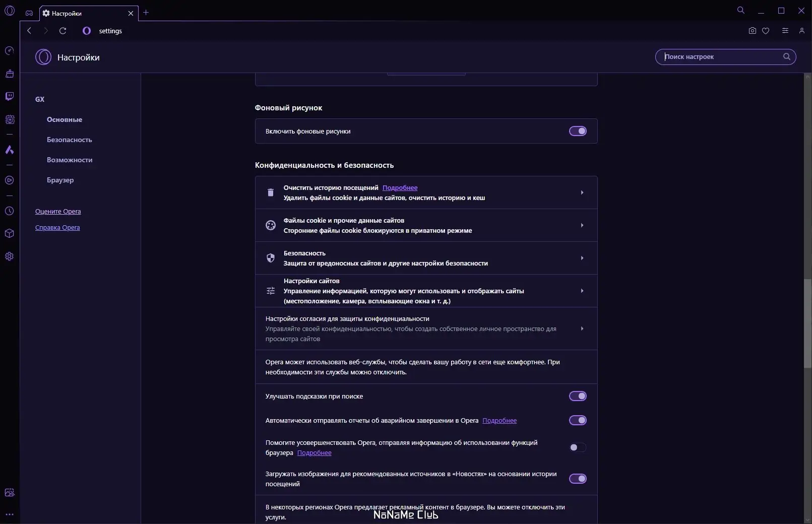This screenshot has height=524, width=812.
Task: Select GX section in settings sidebar
Action: (x=40, y=99)
